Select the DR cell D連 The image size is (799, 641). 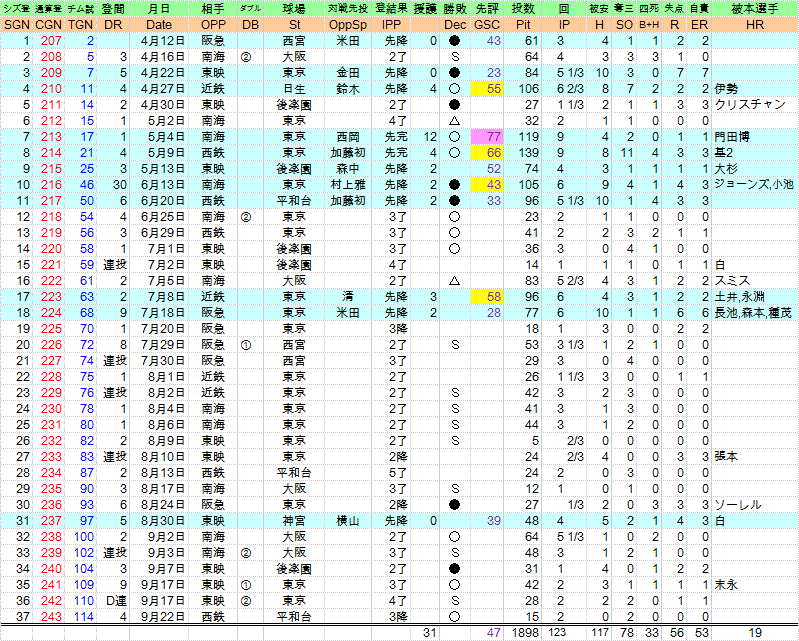point(115,601)
